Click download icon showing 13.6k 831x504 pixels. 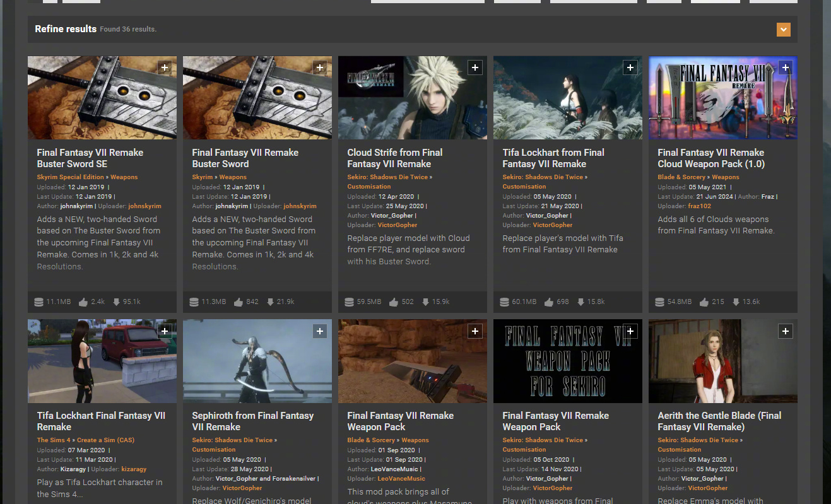click(736, 302)
